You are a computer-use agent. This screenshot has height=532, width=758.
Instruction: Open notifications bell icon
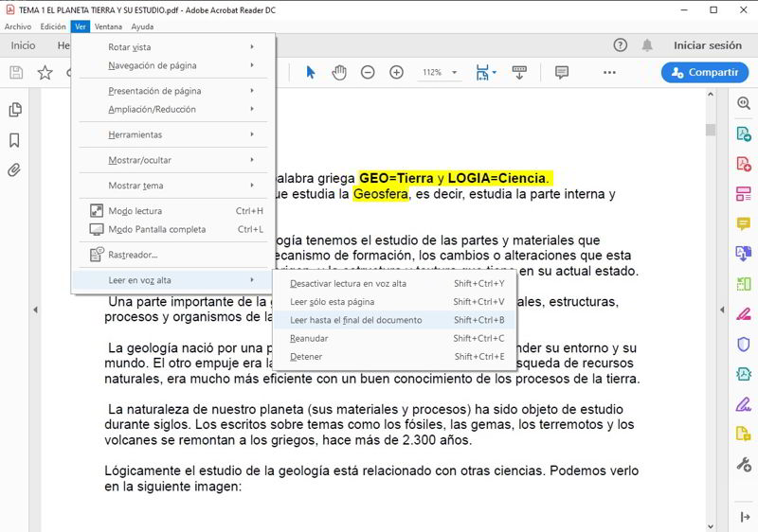click(647, 45)
